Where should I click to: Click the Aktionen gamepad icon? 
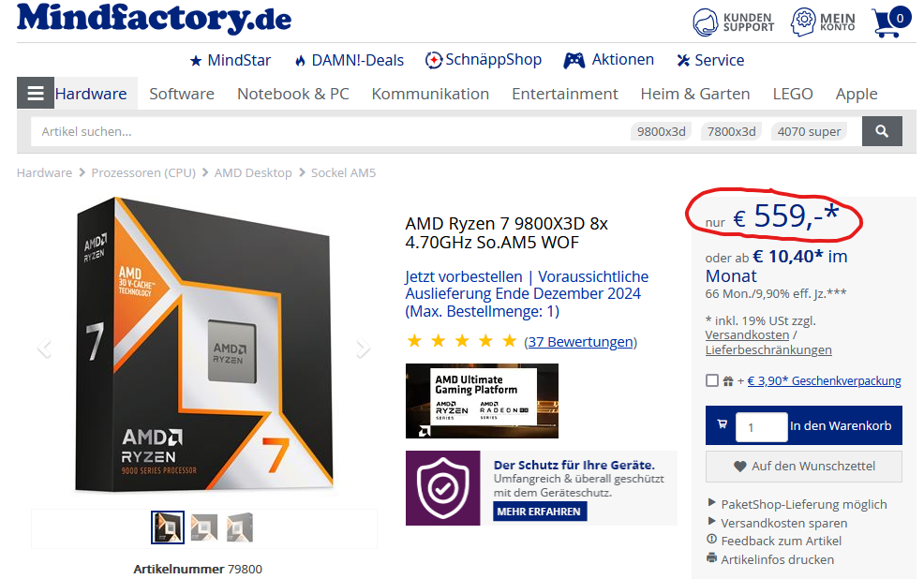[574, 60]
